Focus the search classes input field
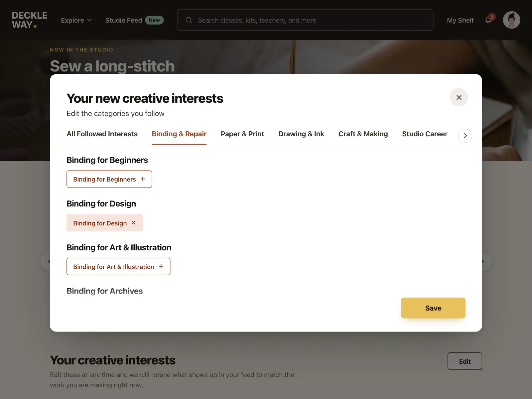 [305, 20]
